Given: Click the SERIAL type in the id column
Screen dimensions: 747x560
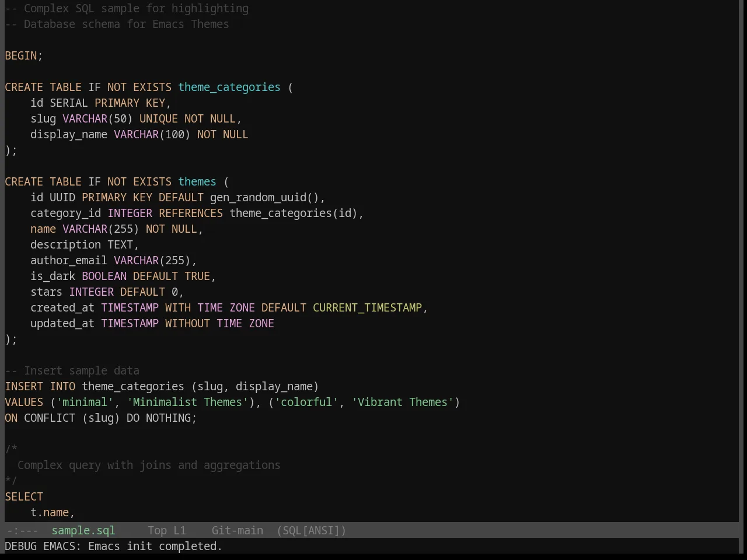Looking at the screenshot, I should click(x=69, y=103).
